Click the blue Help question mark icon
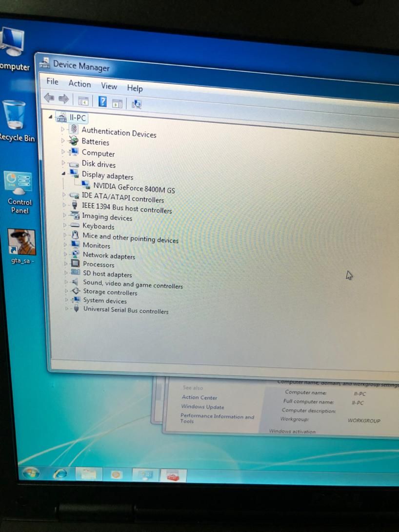 click(x=102, y=102)
